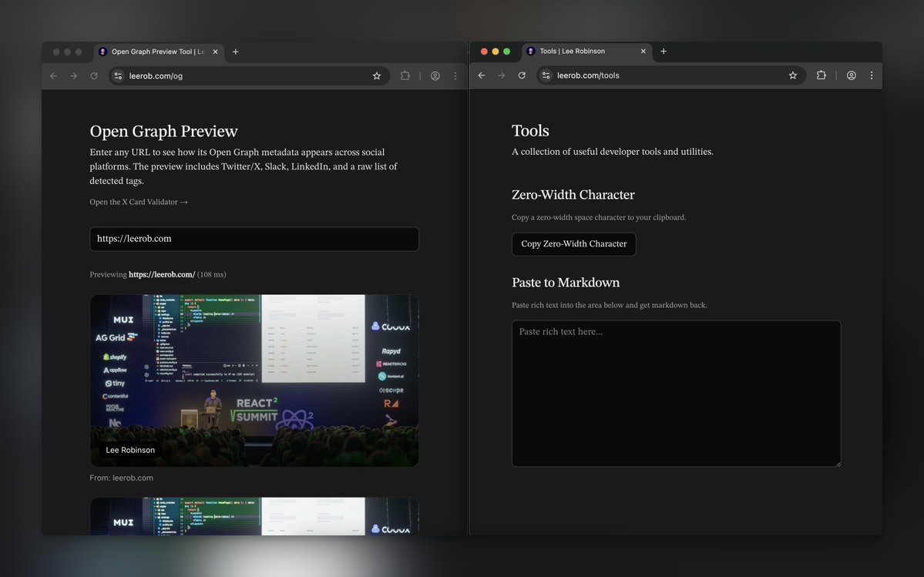This screenshot has height=577, width=924.
Task: Click forward arrow in leerob.com/og window
Action: point(74,76)
